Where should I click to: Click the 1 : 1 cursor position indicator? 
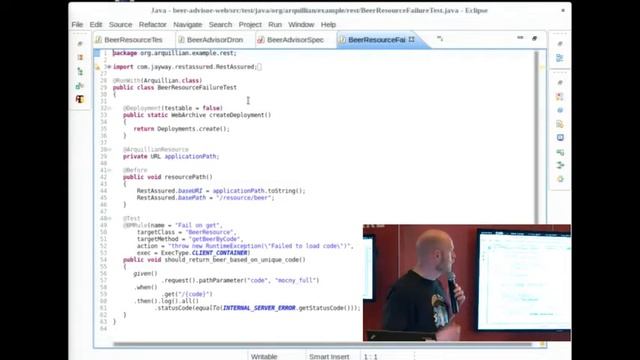pyautogui.click(x=371, y=356)
